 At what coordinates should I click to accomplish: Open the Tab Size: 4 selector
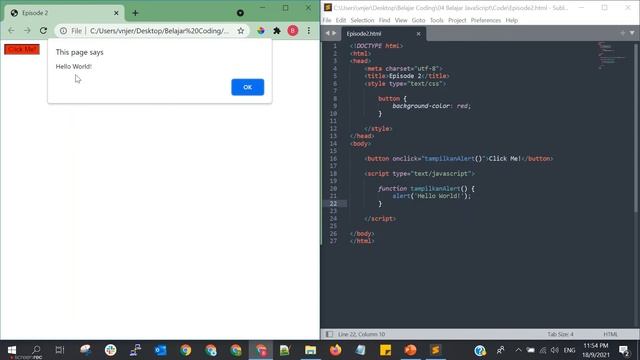560,334
